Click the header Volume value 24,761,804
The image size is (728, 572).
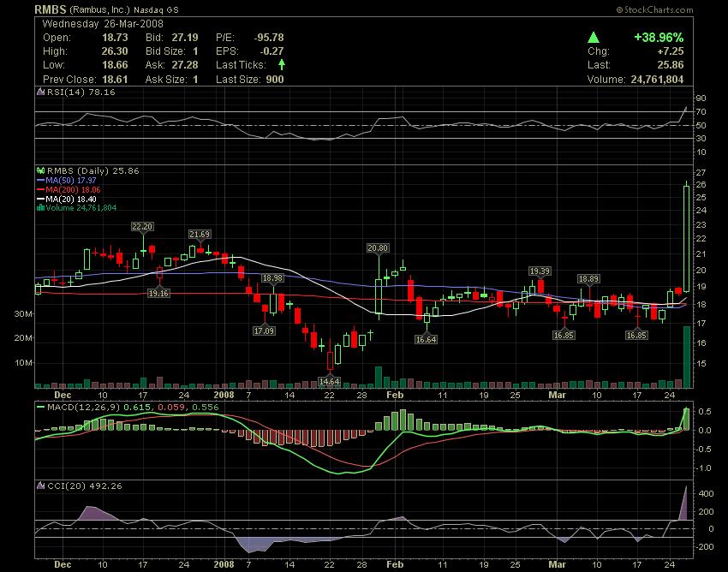coord(658,80)
